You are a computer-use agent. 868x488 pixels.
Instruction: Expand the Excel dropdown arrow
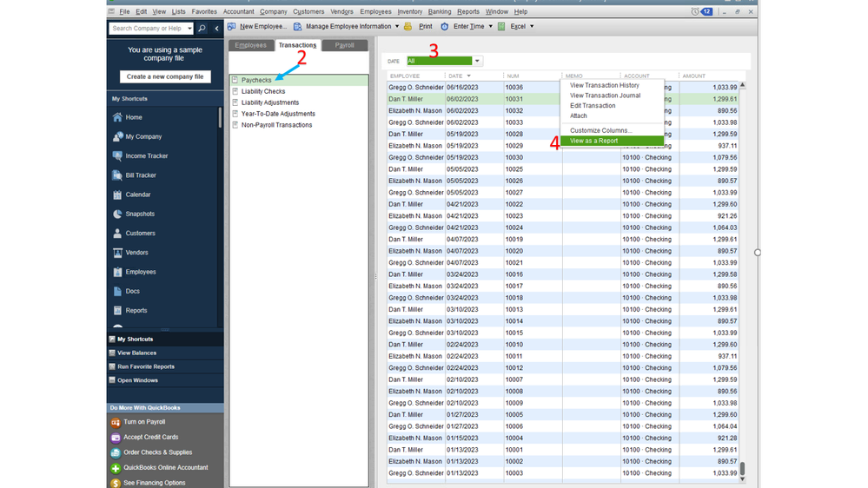tap(532, 27)
